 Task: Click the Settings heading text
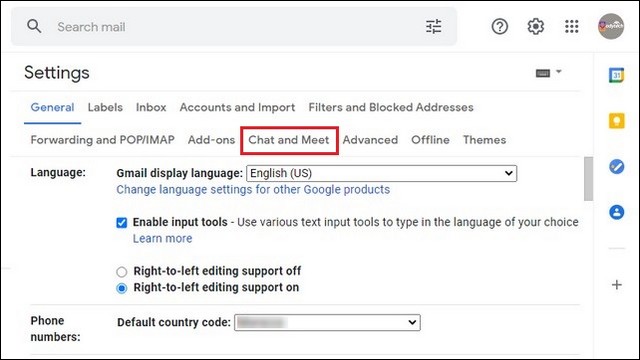coord(57,73)
